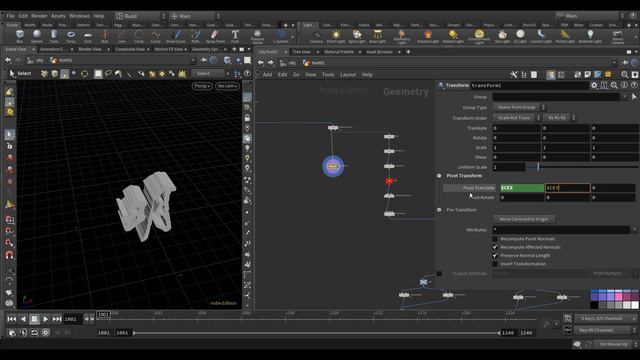Adjust the Uniform Scale slider
Image resolution: width=640 pixels, height=360 pixels.
(x=582, y=167)
